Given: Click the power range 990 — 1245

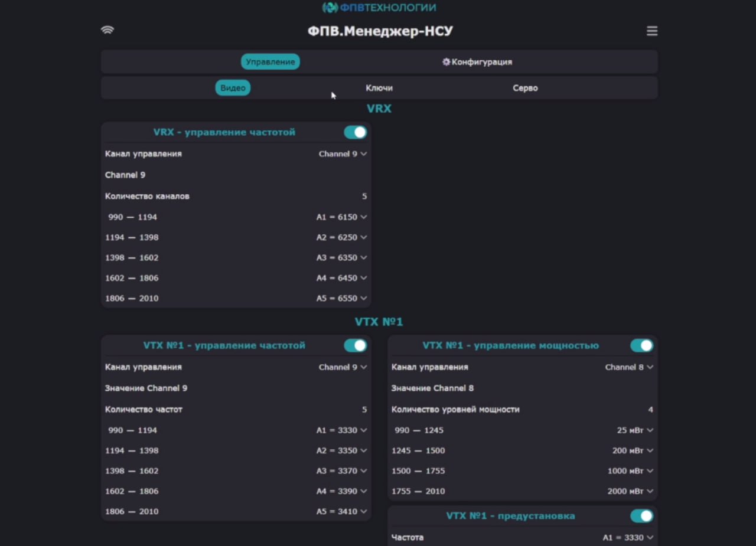Looking at the screenshot, I should click(x=419, y=430).
